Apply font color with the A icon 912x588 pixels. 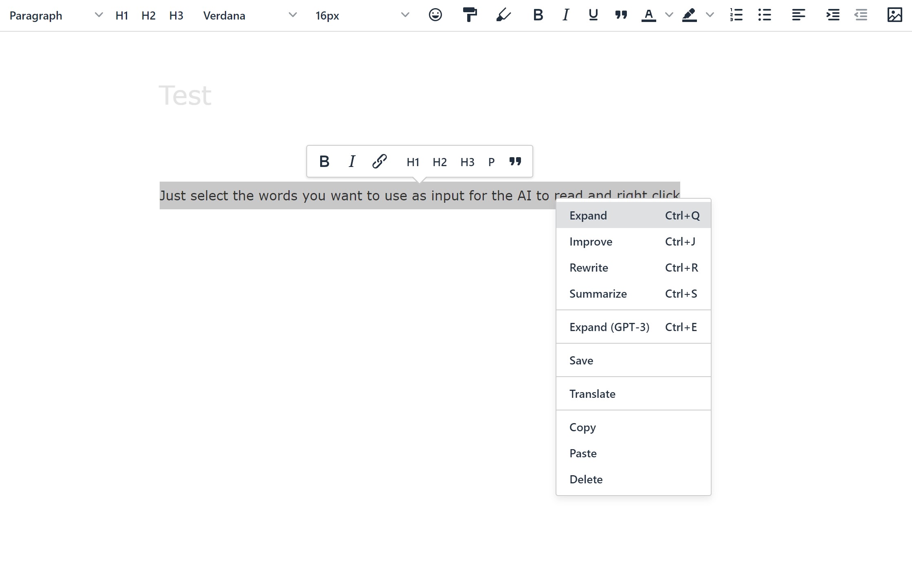click(x=648, y=15)
